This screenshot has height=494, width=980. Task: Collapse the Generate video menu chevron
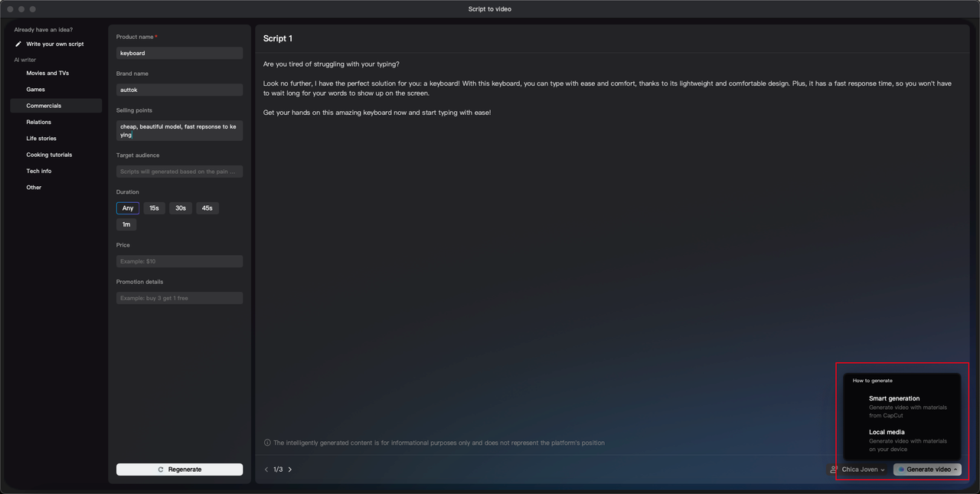pos(955,469)
